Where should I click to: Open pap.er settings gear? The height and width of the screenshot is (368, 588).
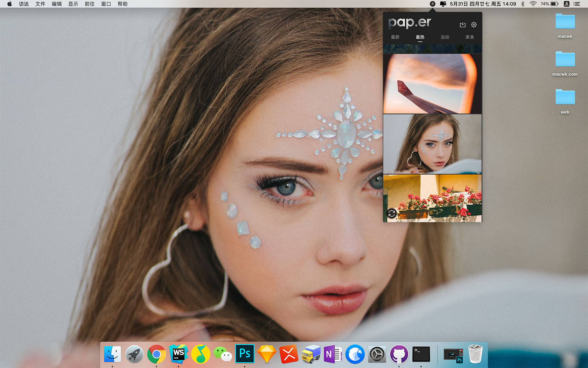coord(474,25)
